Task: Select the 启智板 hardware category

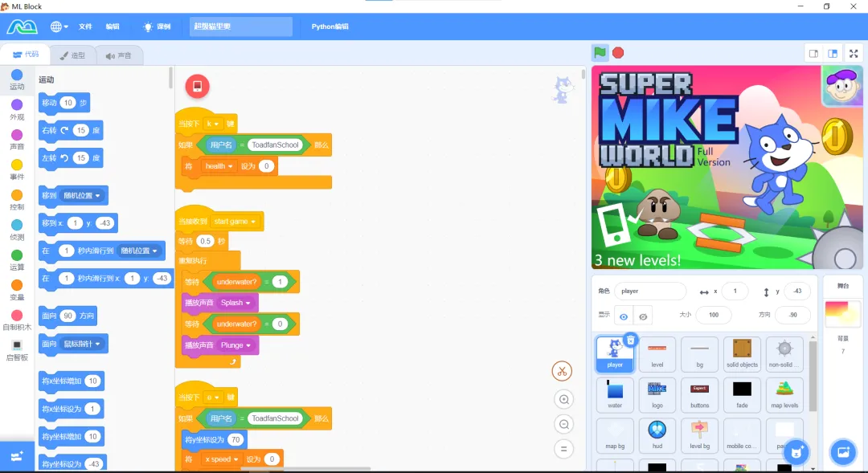Action: 17,351
